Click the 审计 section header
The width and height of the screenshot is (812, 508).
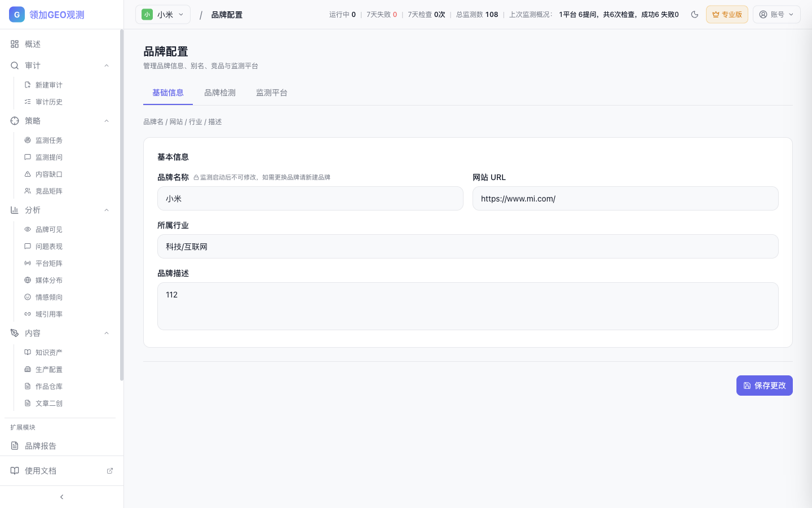(x=59, y=65)
